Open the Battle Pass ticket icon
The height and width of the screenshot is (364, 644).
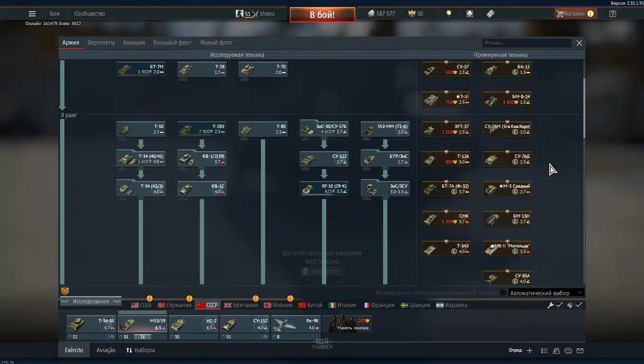click(x=491, y=14)
